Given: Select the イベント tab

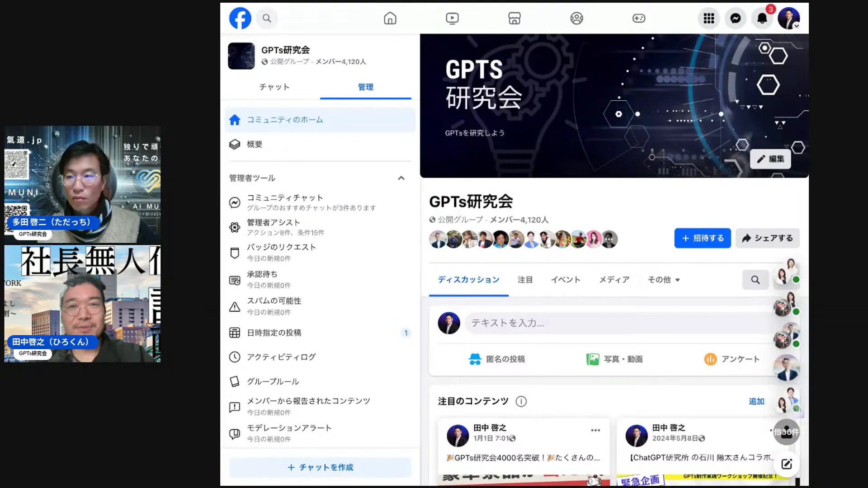Looking at the screenshot, I should click(566, 280).
